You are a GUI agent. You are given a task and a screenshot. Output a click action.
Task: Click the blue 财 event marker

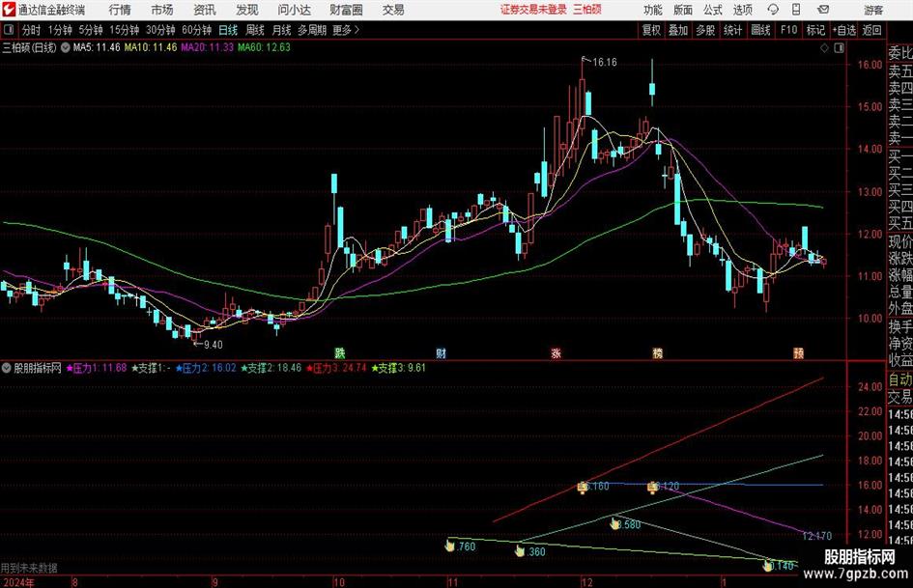coord(441,352)
